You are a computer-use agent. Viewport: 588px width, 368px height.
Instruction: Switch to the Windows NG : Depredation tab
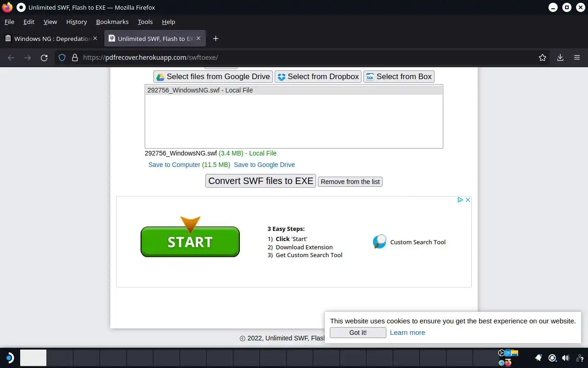tap(51, 39)
